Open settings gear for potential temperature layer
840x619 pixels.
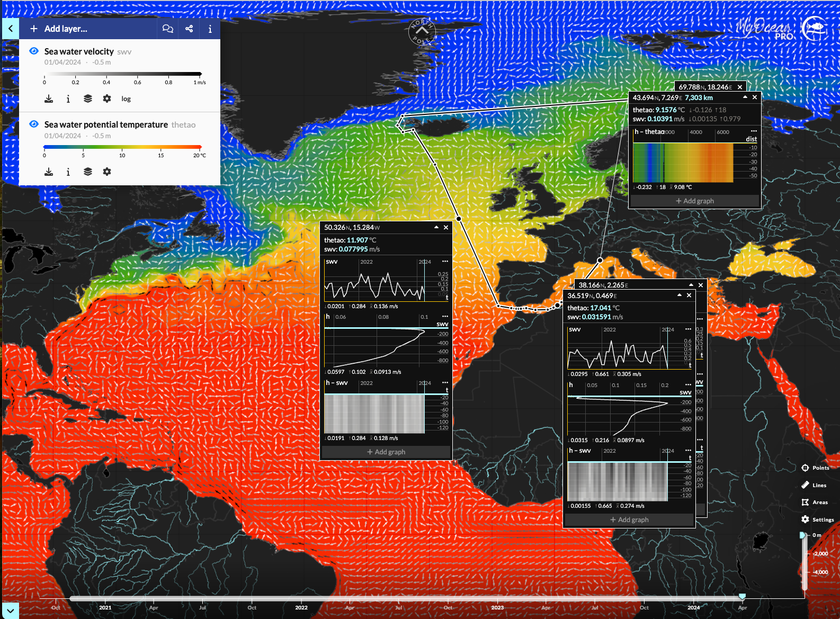tap(107, 172)
